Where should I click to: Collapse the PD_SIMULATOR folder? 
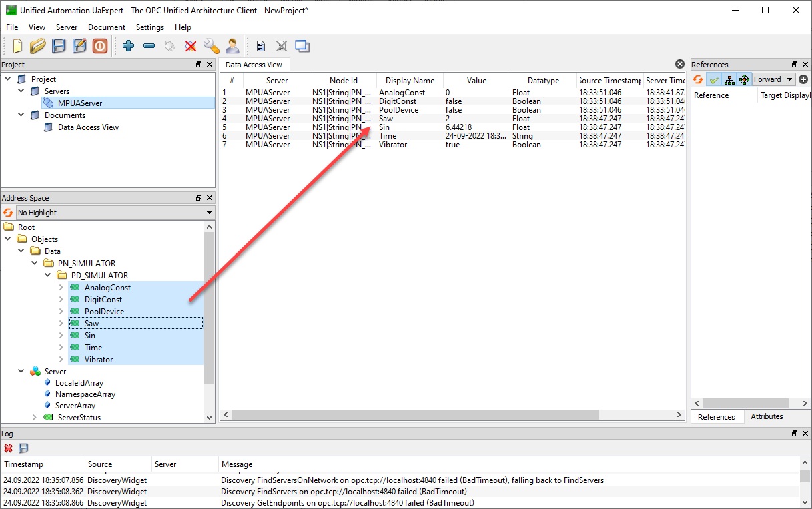tap(48, 276)
